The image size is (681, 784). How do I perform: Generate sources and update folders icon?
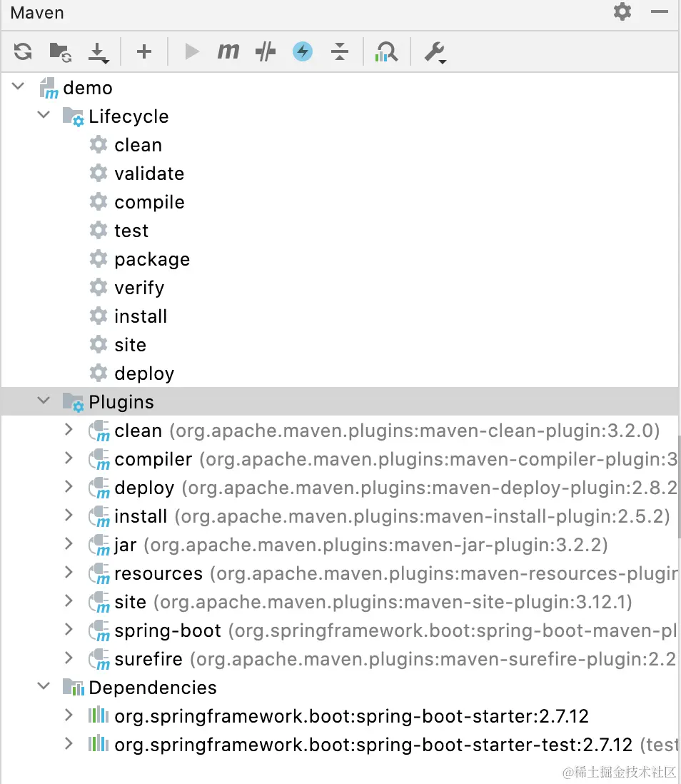(x=60, y=52)
